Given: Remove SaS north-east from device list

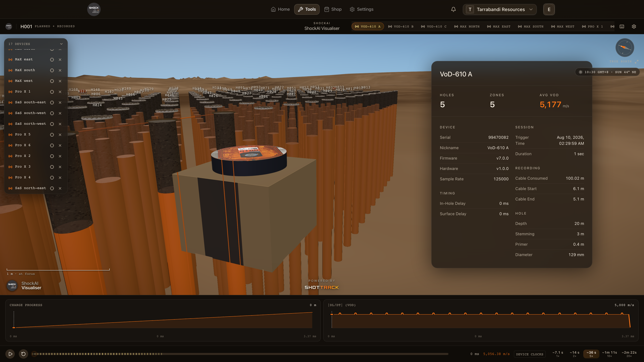Looking at the screenshot, I should pos(60,189).
